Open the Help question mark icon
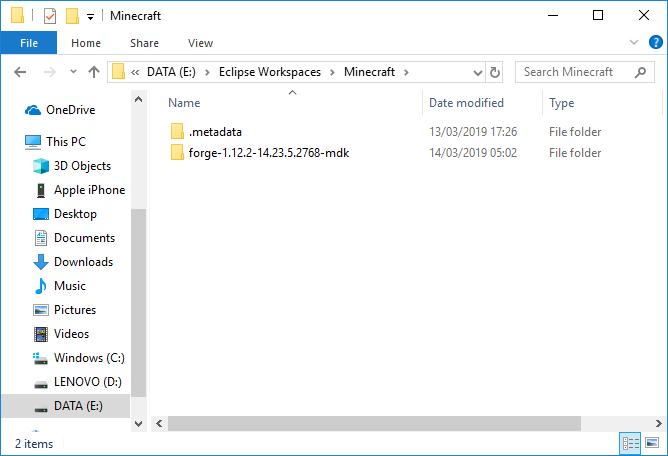668x456 pixels. [x=656, y=42]
